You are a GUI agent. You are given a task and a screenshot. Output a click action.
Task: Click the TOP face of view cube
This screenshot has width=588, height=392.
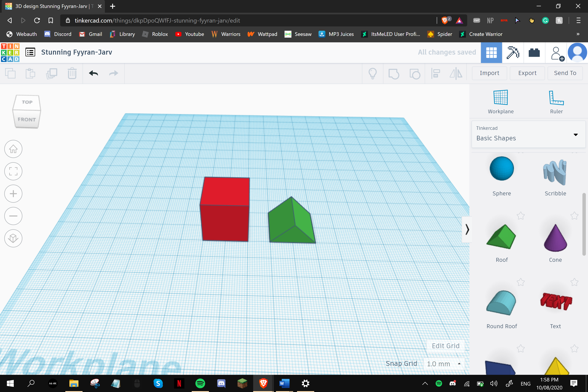27,102
